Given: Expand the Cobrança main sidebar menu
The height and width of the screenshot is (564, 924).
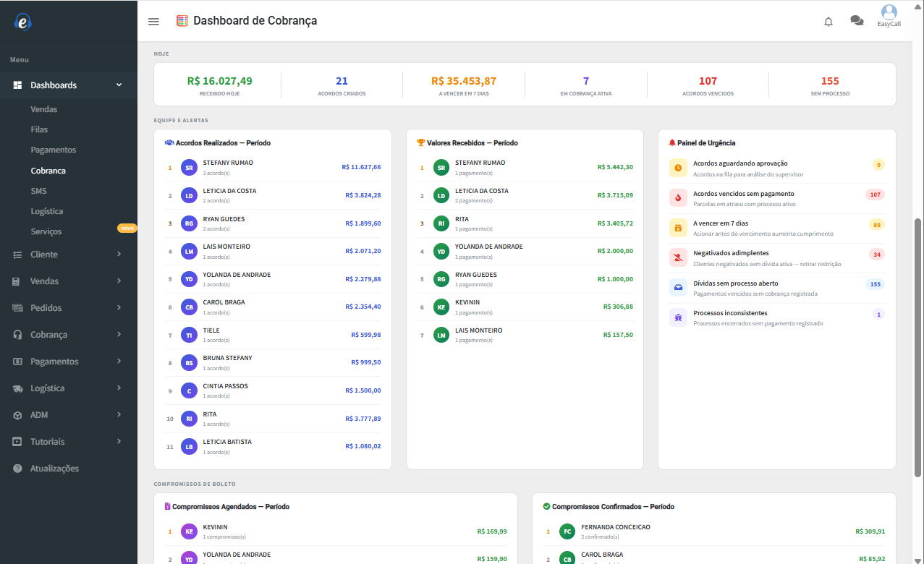Looking at the screenshot, I should click(69, 335).
